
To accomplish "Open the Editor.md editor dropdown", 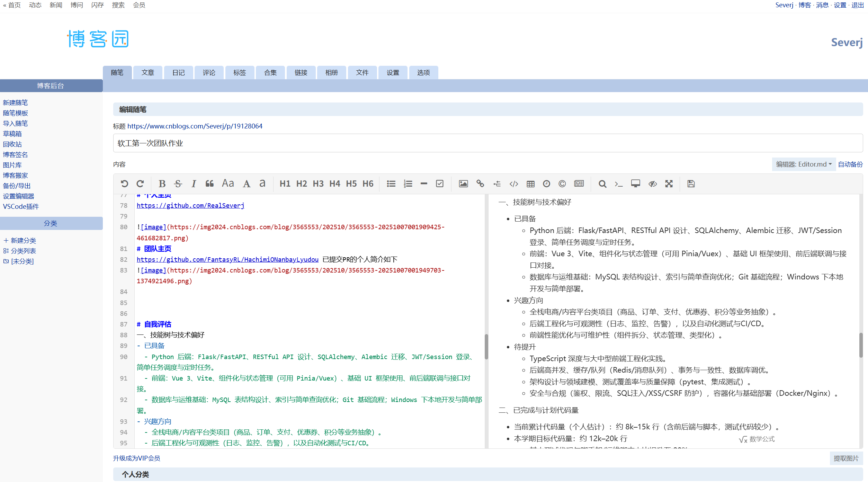I will 803,164.
